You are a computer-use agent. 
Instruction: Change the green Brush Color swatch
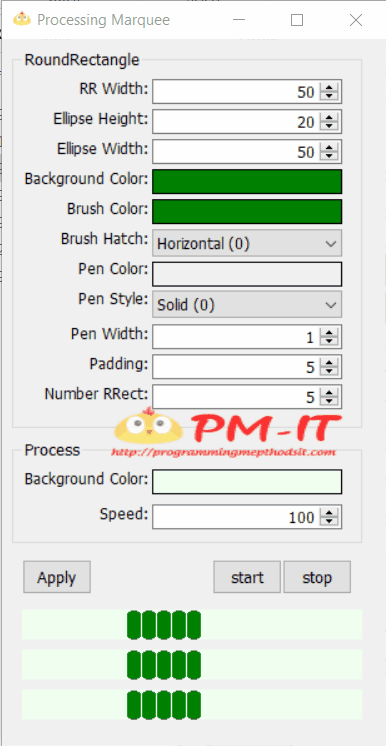point(247,211)
